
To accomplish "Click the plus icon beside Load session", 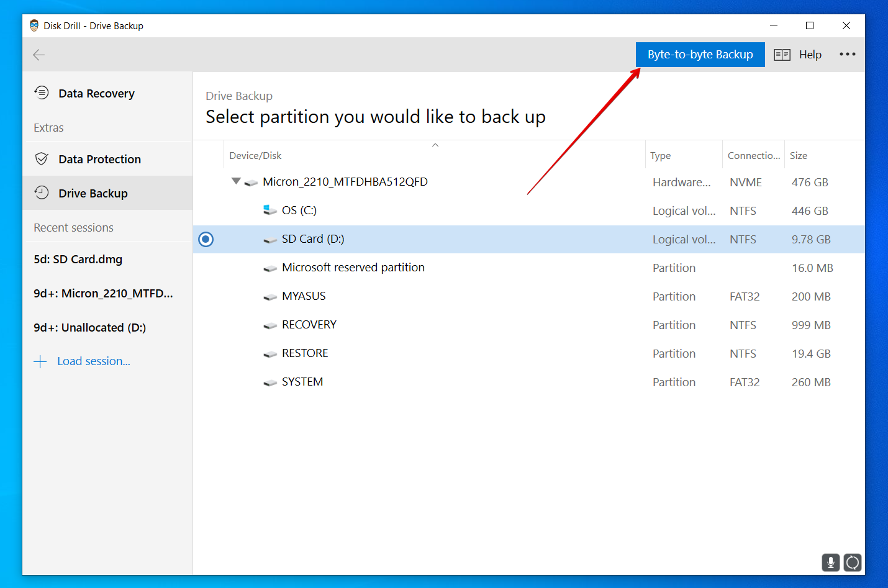I will [x=40, y=361].
